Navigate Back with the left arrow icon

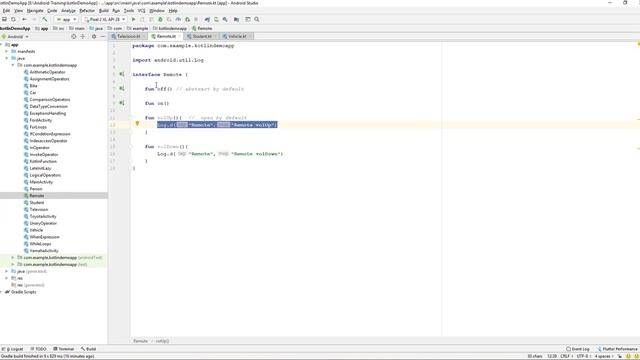tap(24, 19)
